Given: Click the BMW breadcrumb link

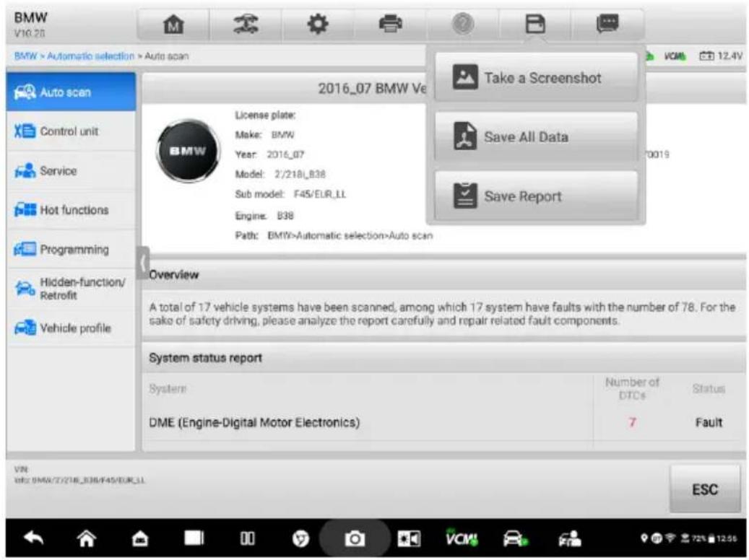Looking at the screenshot, I should (x=25, y=56).
